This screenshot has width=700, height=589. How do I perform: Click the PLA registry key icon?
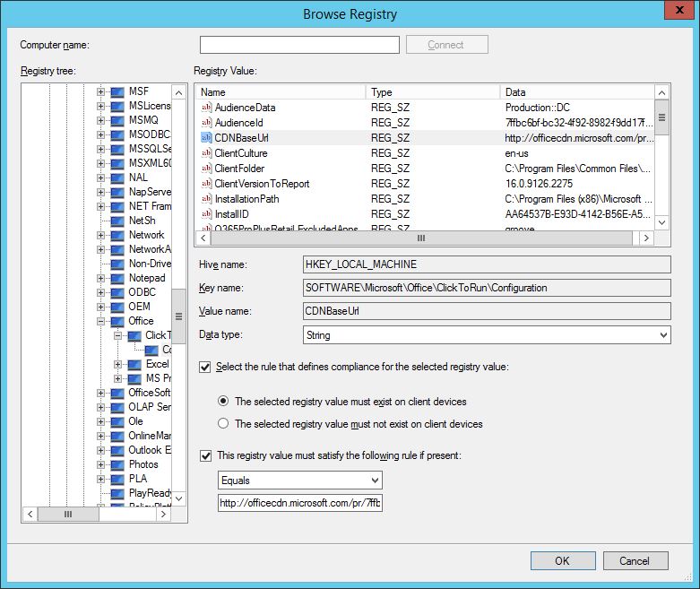pyautogui.click(x=117, y=479)
